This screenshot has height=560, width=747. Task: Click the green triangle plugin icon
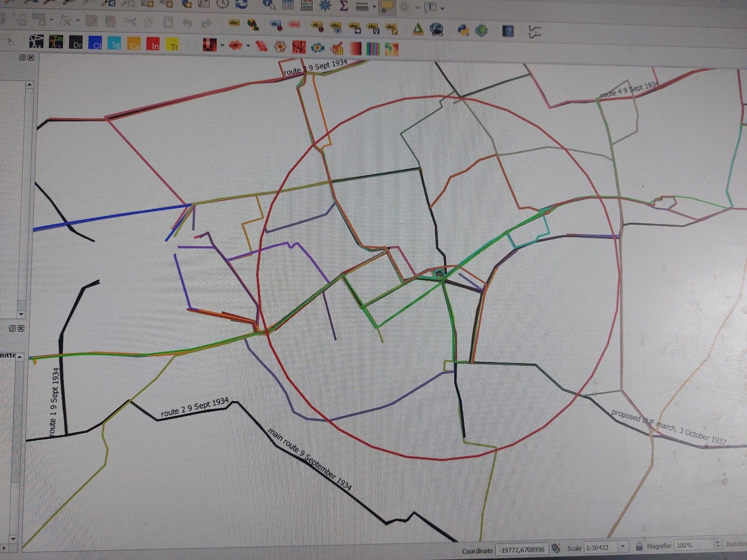[418, 29]
